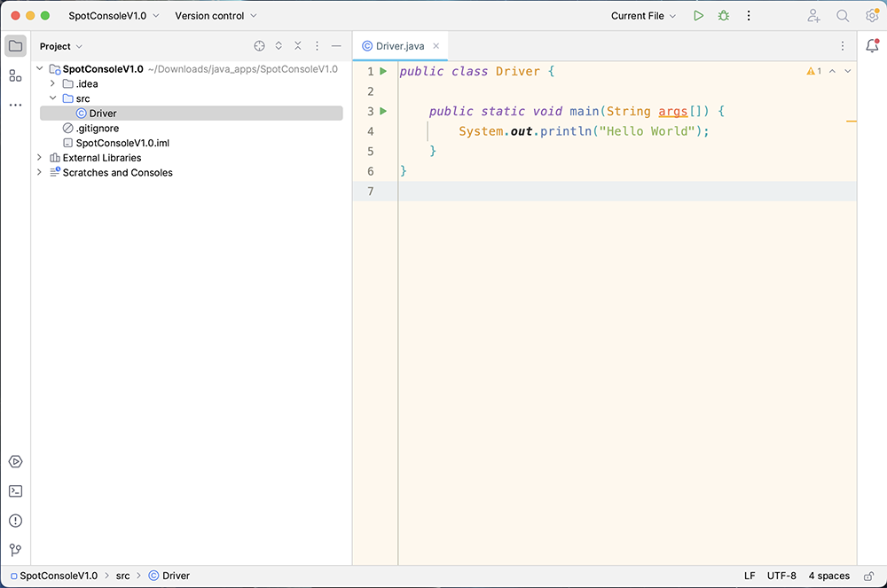Open the Notifications bell

click(872, 46)
